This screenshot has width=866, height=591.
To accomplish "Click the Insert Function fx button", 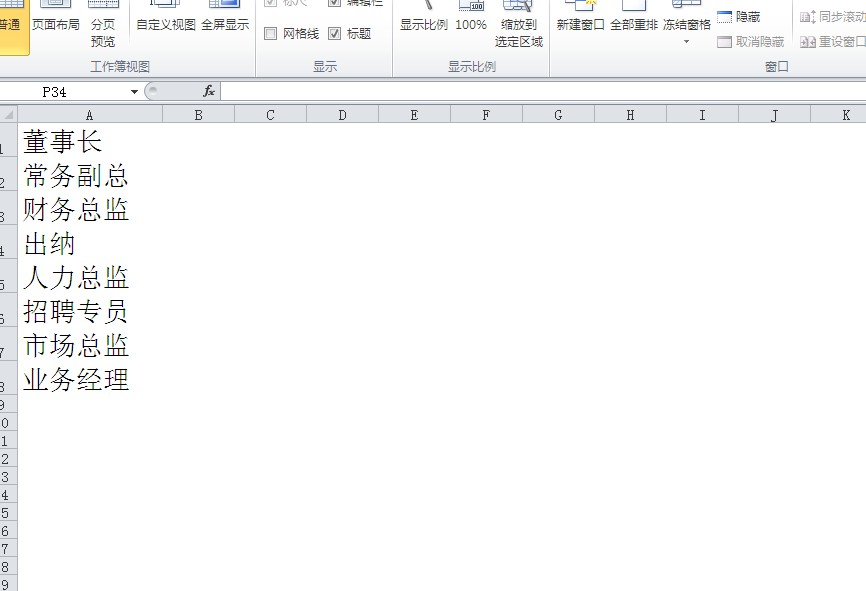I will point(209,91).
